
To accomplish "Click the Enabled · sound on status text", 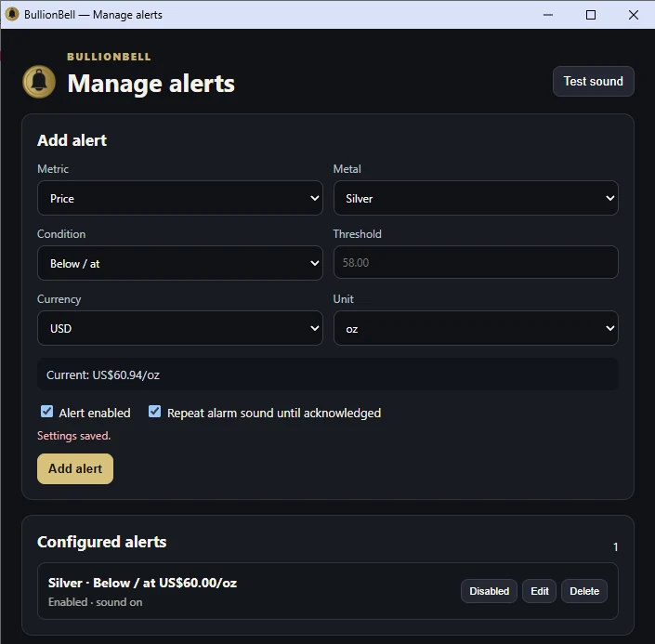I will pyautogui.click(x=96, y=602).
